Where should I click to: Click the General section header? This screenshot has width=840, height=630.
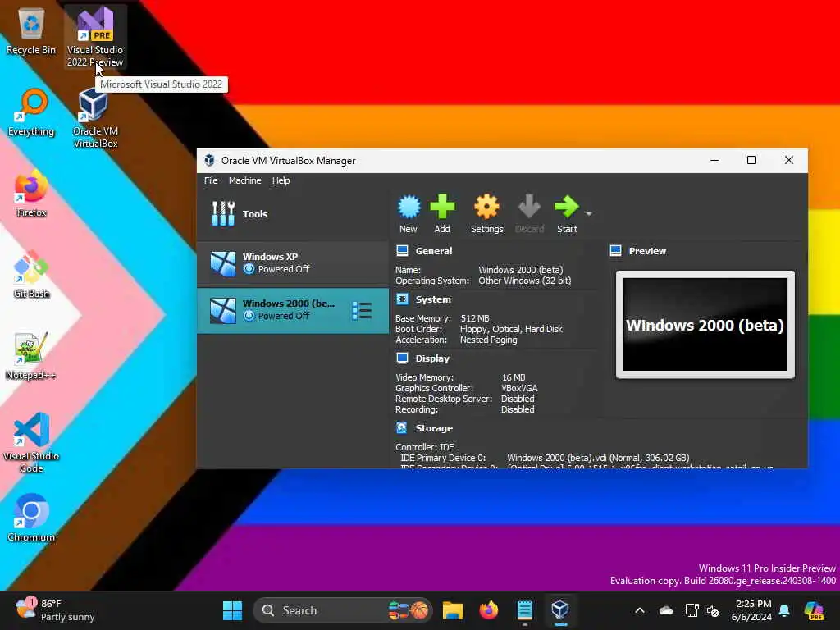click(433, 251)
